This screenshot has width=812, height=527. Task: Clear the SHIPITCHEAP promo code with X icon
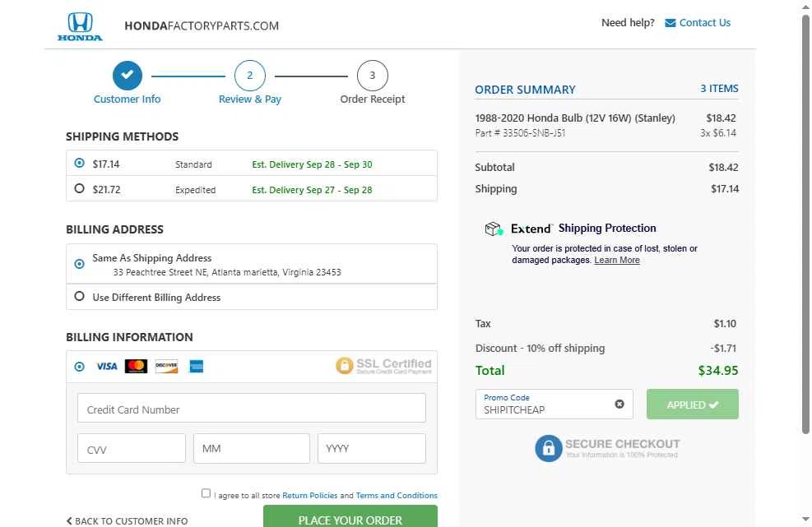619,404
